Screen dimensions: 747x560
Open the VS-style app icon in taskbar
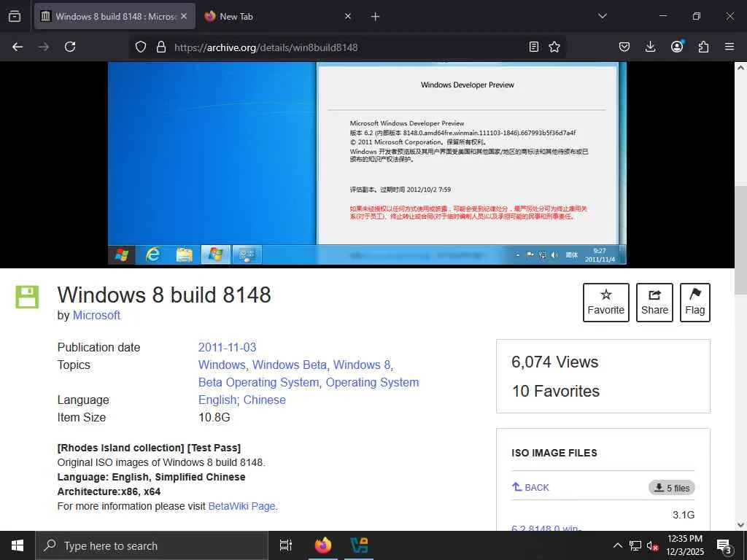click(x=359, y=545)
